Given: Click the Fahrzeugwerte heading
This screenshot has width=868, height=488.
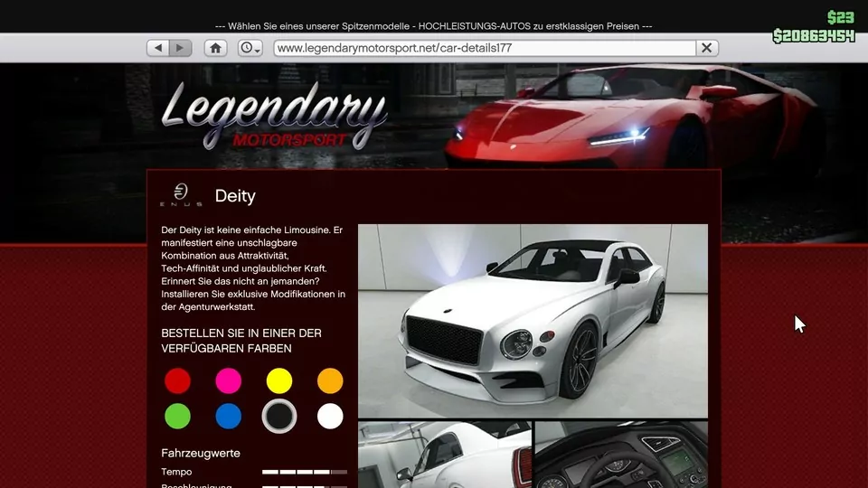Looking at the screenshot, I should click(201, 453).
